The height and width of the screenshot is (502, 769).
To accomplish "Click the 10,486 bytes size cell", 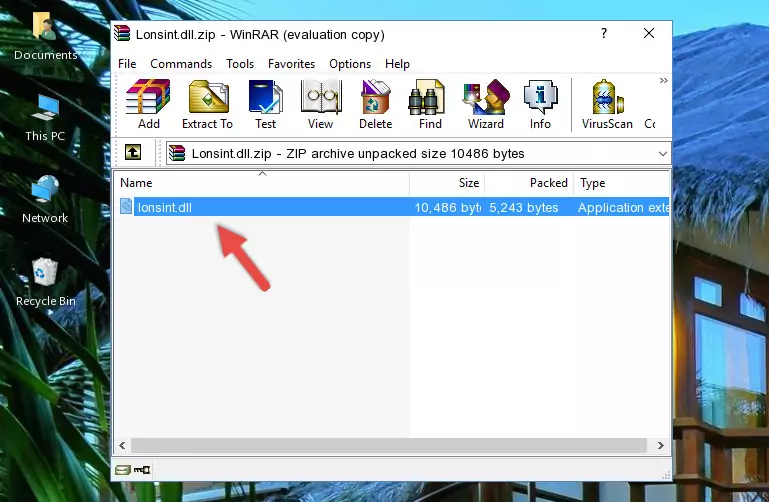I will [x=447, y=208].
